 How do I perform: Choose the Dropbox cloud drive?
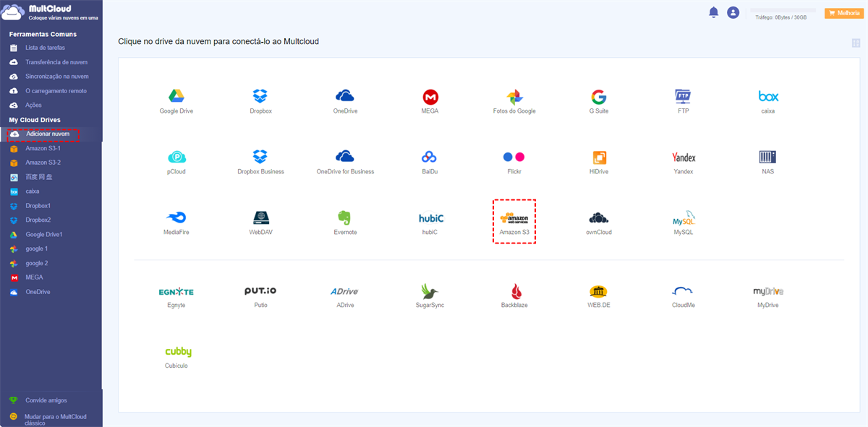tap(260, 102)
